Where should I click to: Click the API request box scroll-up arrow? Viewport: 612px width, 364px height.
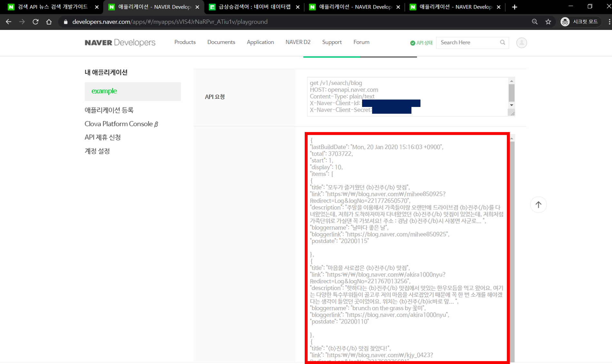511,81
